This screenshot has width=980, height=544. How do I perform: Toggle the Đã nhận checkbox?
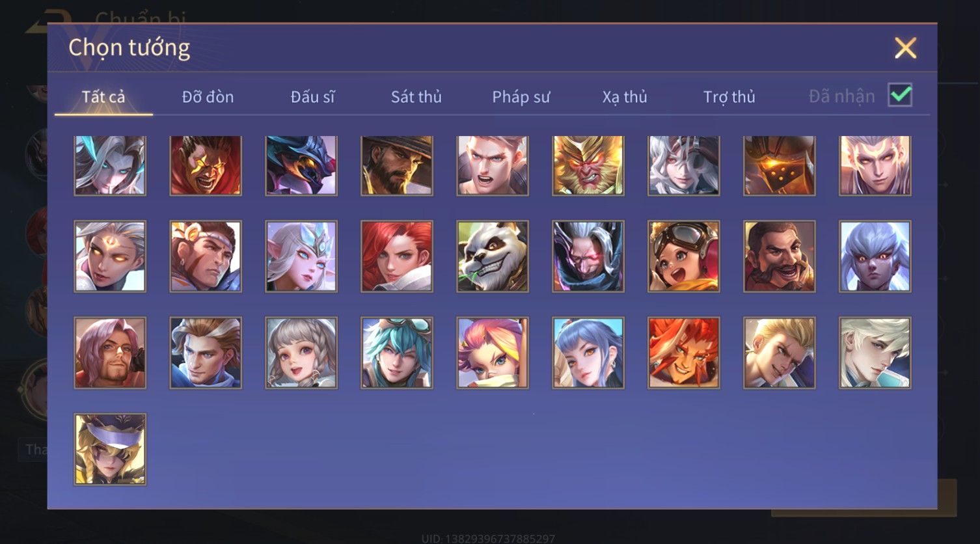901,96
